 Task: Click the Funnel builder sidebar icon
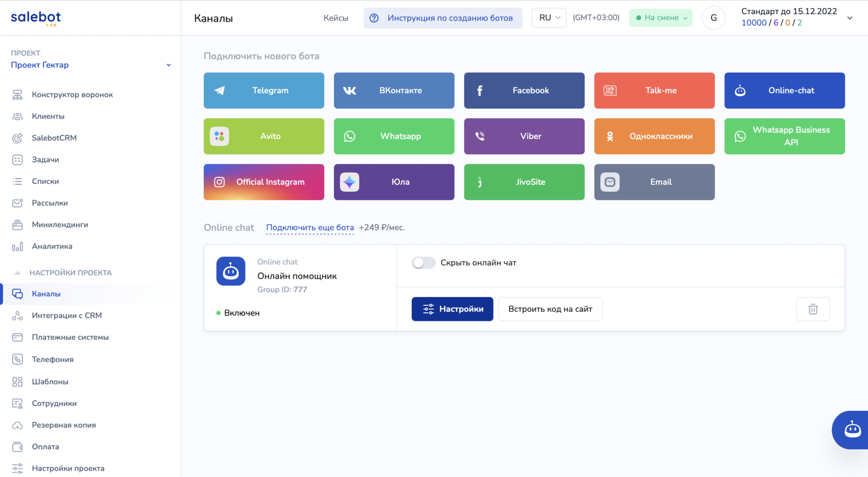[x=18, y=94]
